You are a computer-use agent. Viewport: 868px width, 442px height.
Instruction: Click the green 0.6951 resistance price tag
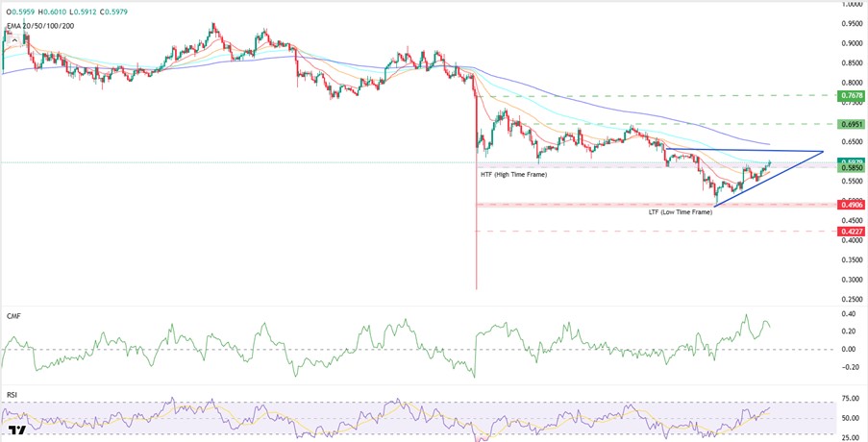[x=852, y=125]
